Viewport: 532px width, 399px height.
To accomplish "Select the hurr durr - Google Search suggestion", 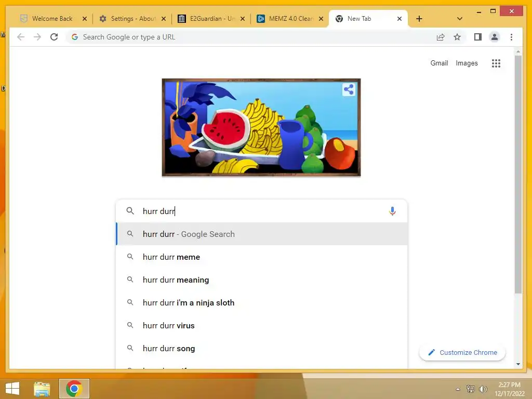I will 261,234.
